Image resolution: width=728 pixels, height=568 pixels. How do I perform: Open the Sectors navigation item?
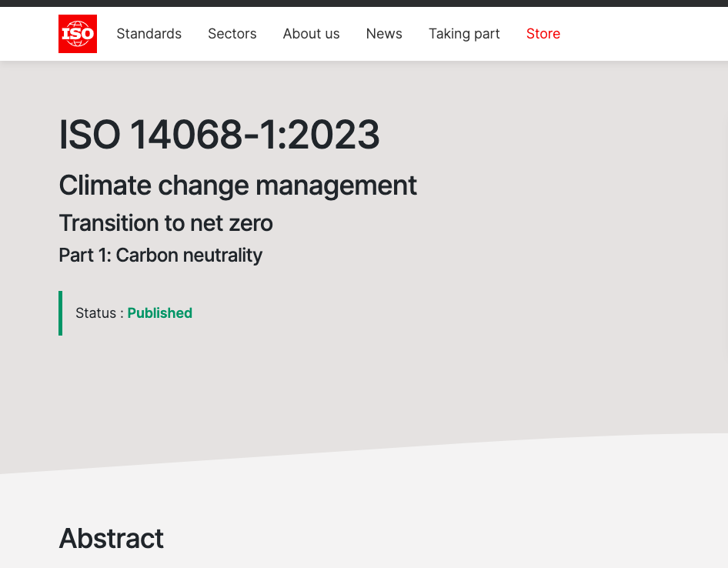coord(232,34)
